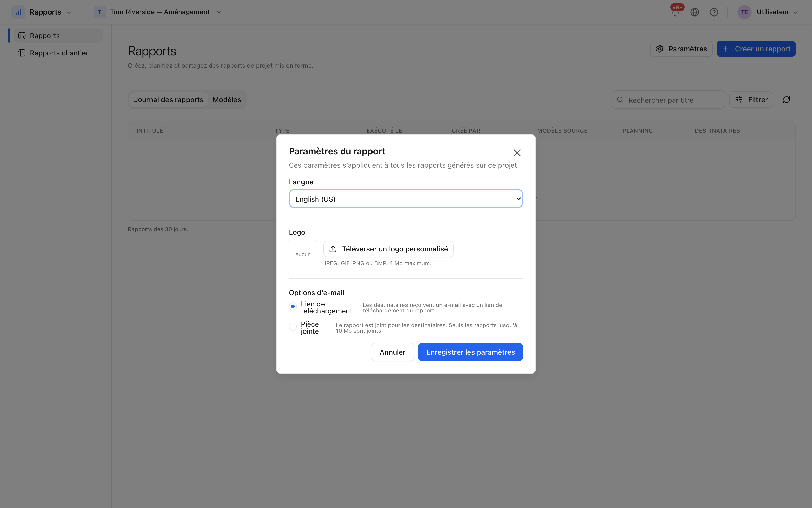Open the Tour Riverside — Aménagement project selector

[158, 12]
